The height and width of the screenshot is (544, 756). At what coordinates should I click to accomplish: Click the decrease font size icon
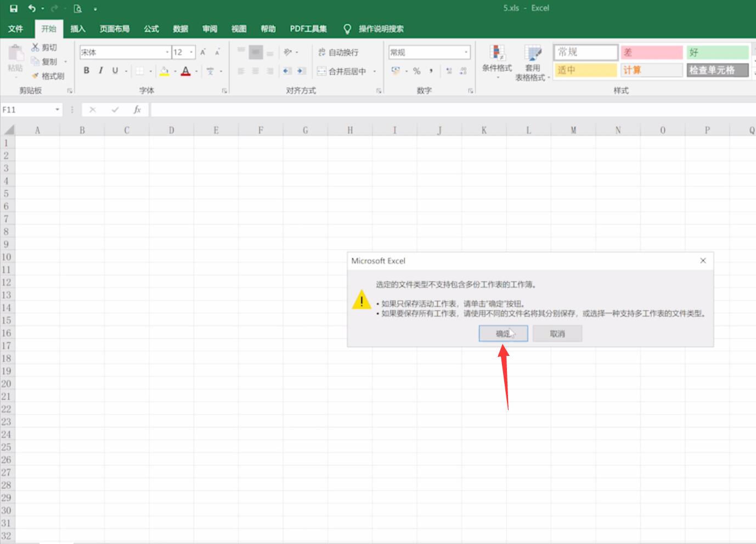(217, 52)
